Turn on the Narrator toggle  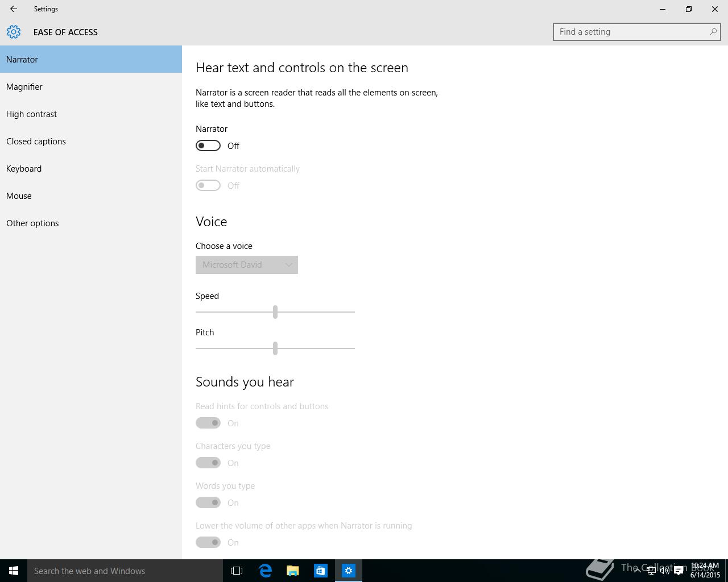pyautogui.click(x=208, y=145)
